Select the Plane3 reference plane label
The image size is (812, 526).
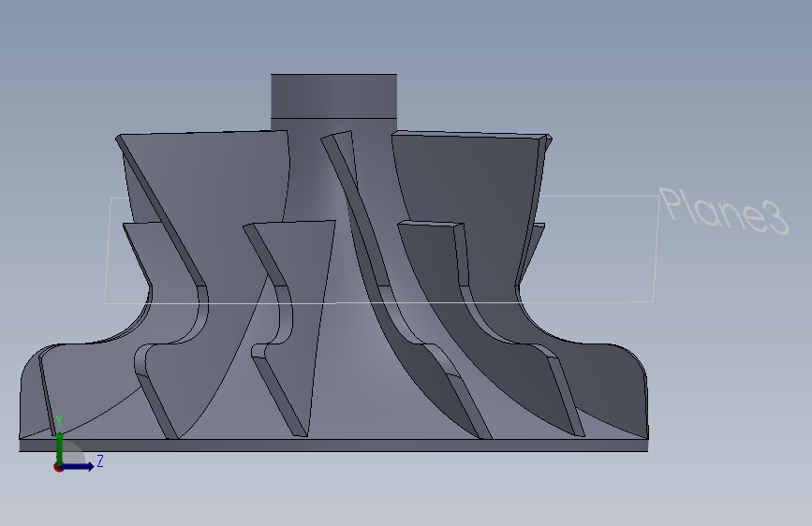tap(724, 212)
